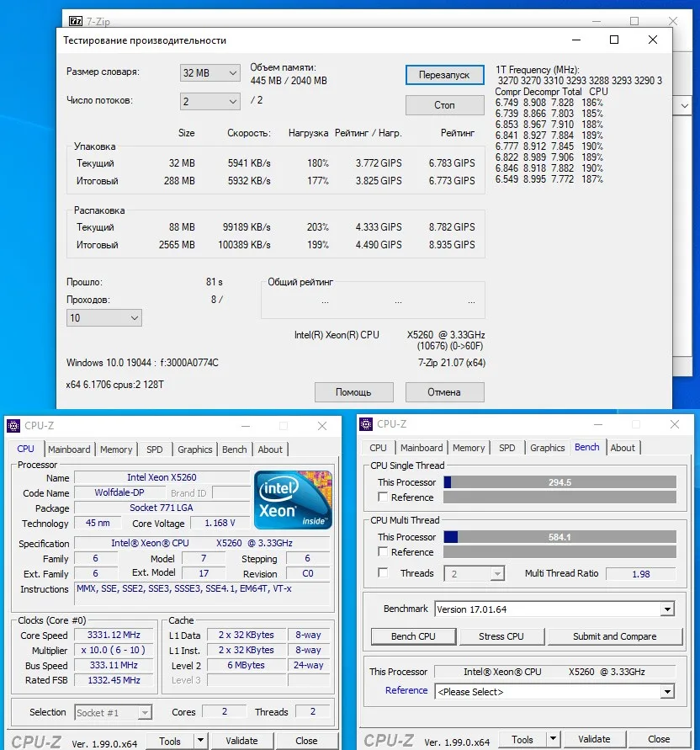Close the benchmark dialog window
Screen dimensions: 700x750
coord(653,40)
